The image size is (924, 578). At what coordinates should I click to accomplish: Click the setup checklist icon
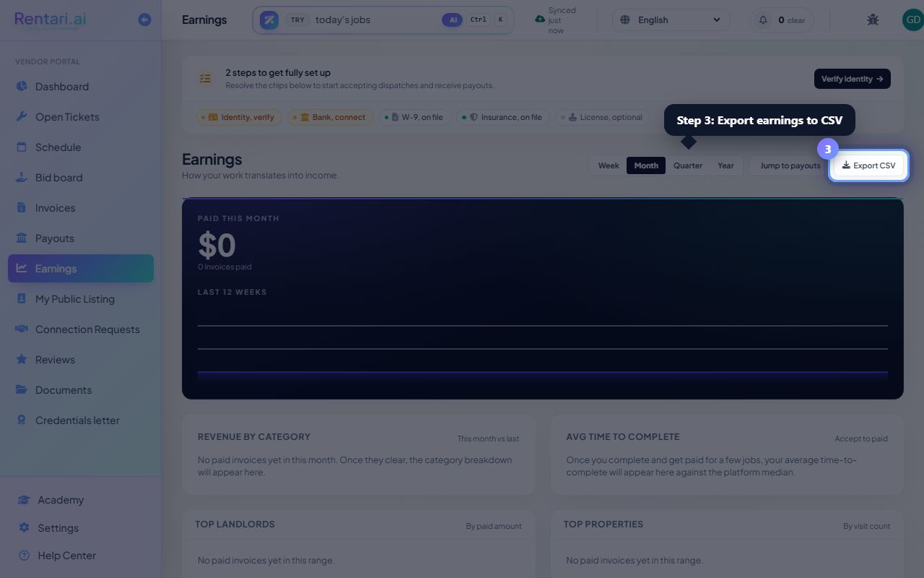(x=206, y=79)
